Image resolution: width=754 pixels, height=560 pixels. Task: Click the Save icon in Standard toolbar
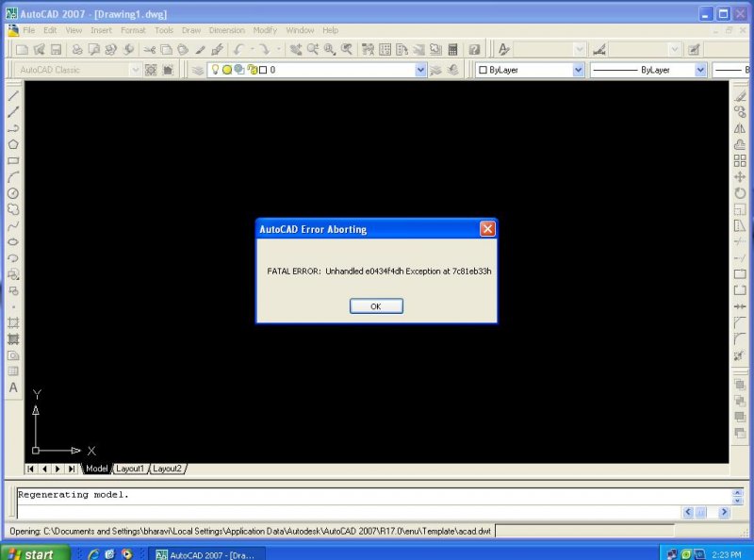(57, 49)
